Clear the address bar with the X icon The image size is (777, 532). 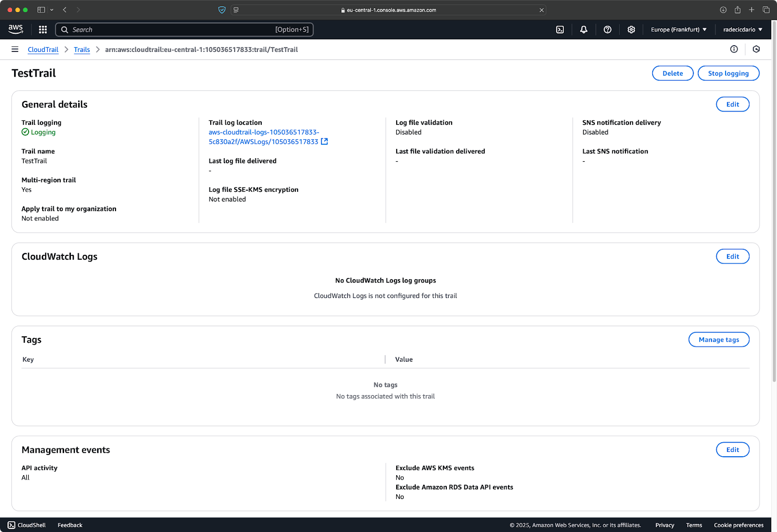pyautogui.click(x=541, y=10)
